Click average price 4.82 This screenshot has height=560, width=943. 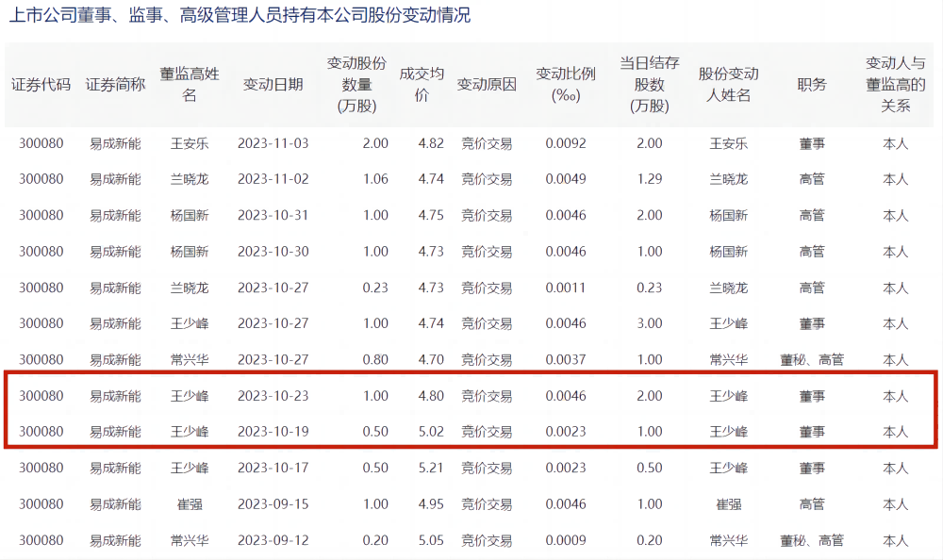[x=431, y=143]
